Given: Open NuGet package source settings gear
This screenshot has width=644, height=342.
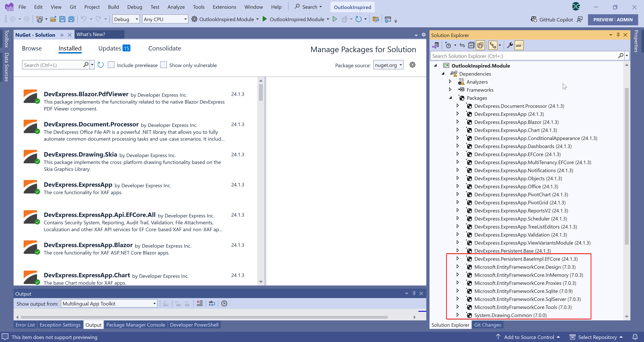Looking at the screenshot, I should coord(413,65).
